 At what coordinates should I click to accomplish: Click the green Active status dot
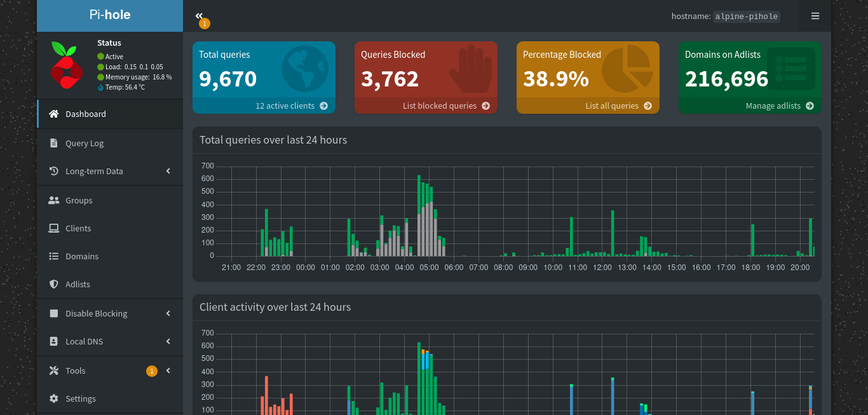(x=100, y=57)
